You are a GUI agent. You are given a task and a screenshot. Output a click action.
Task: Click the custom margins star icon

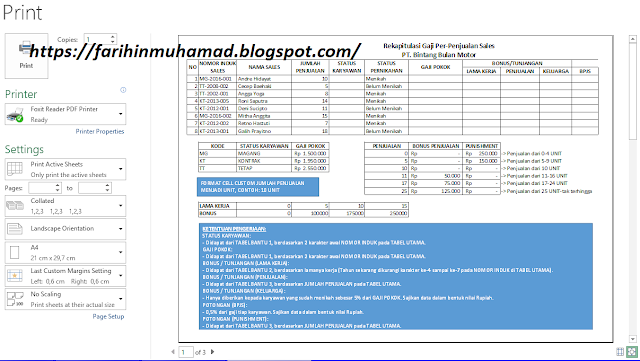[x=15, y=276]
